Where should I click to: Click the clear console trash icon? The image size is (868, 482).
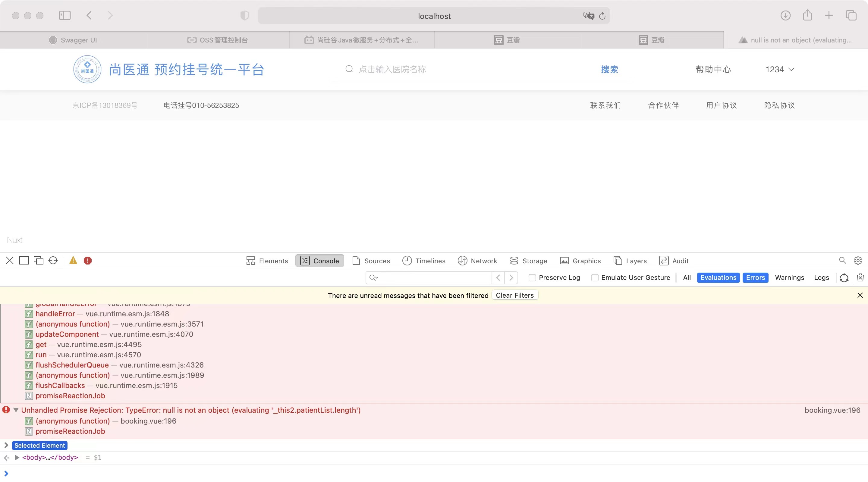click(x=860, y=277)
